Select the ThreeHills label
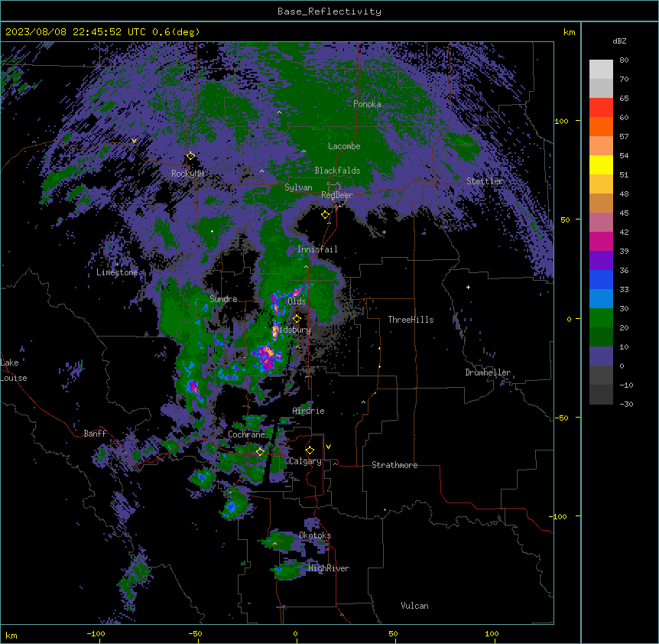 click(411, 320)
